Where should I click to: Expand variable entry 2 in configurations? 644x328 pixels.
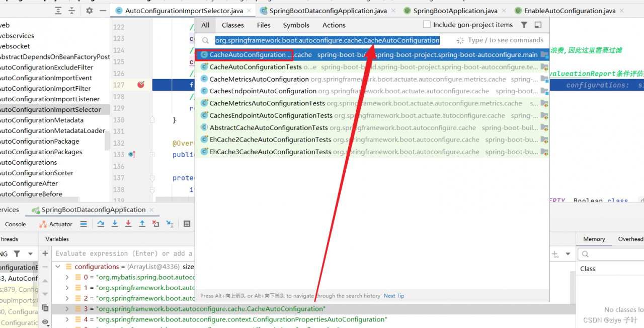point(68,298)
